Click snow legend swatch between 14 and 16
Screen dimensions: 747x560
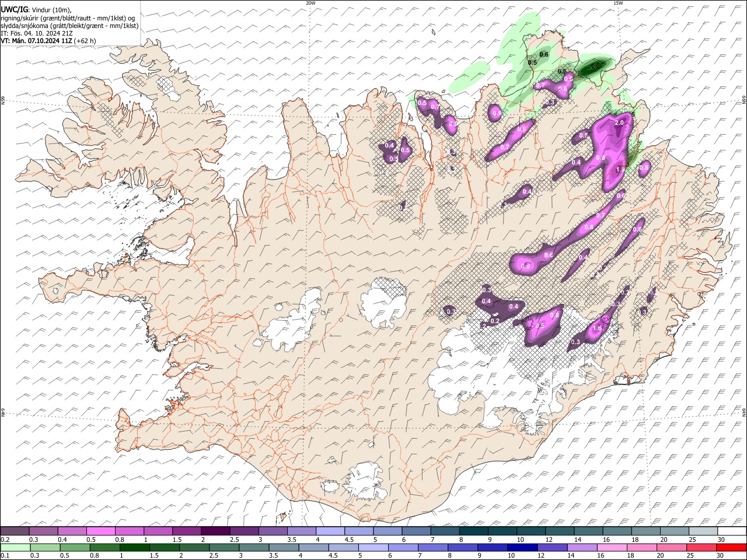click(x=588, y=531)
